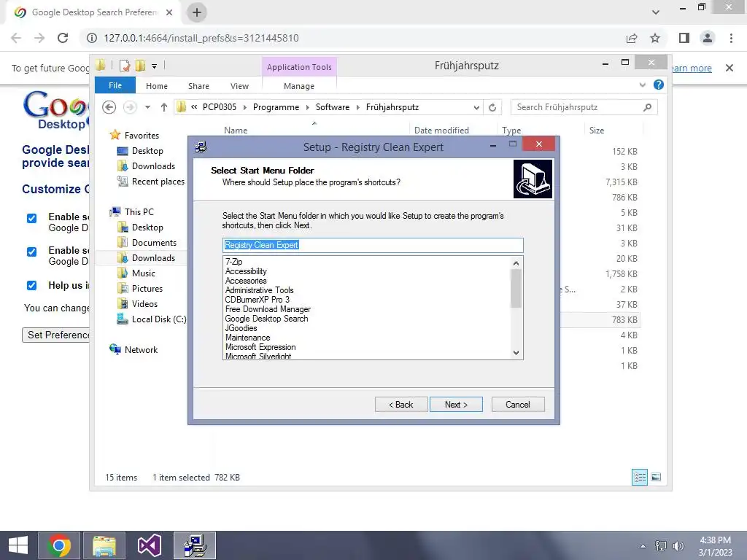This screenshot has height=560, width=747.
Task: Select Maintenance in the folder list
Action: click(248, 338)
